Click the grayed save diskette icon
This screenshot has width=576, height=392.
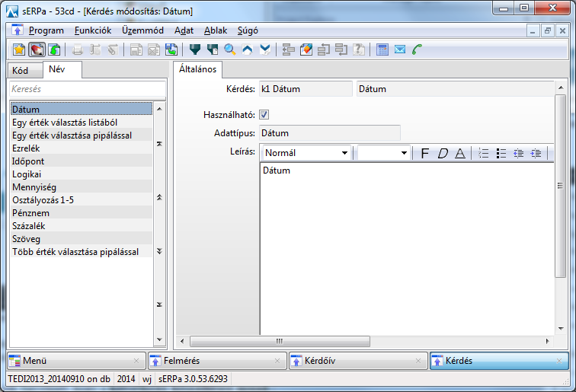point(136,49)
